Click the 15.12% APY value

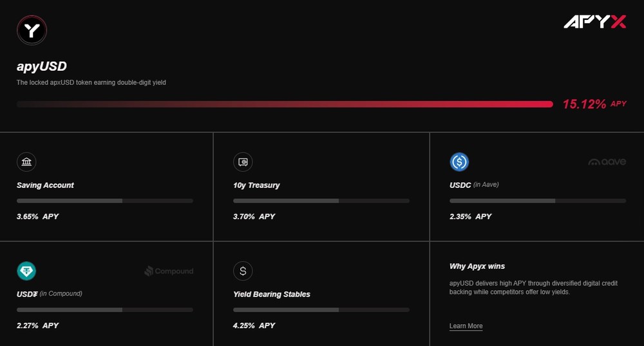(x=594, y=104)
